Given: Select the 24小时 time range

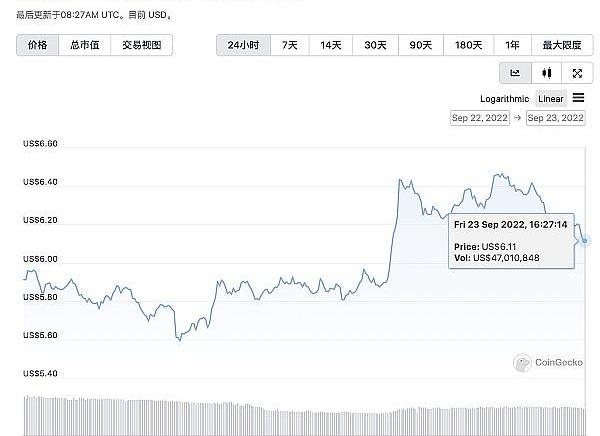Looking at the screenshot, I should (x=243, y=45).
